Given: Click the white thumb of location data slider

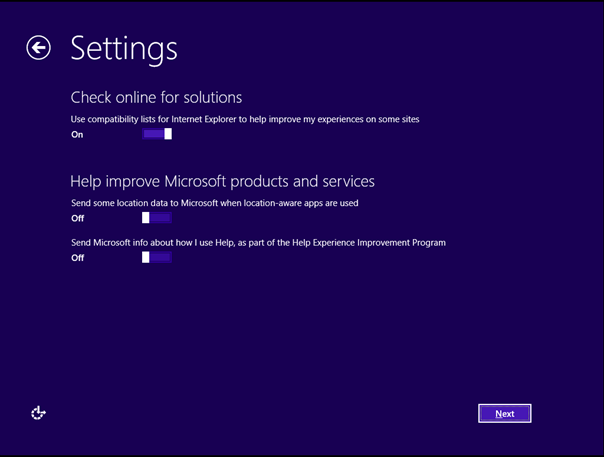Looking at the screenshot, I should pyautogui.click(x=146, y=217).
